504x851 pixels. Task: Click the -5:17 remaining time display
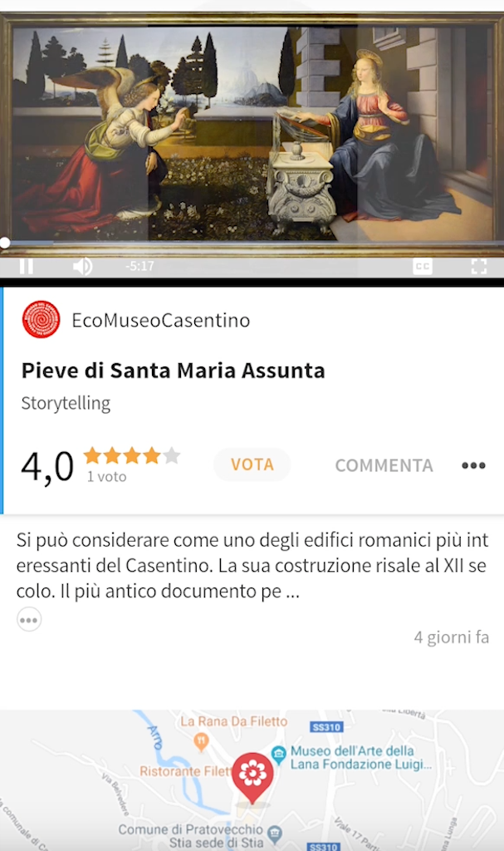pyautogui.click(x=139, y=266)
